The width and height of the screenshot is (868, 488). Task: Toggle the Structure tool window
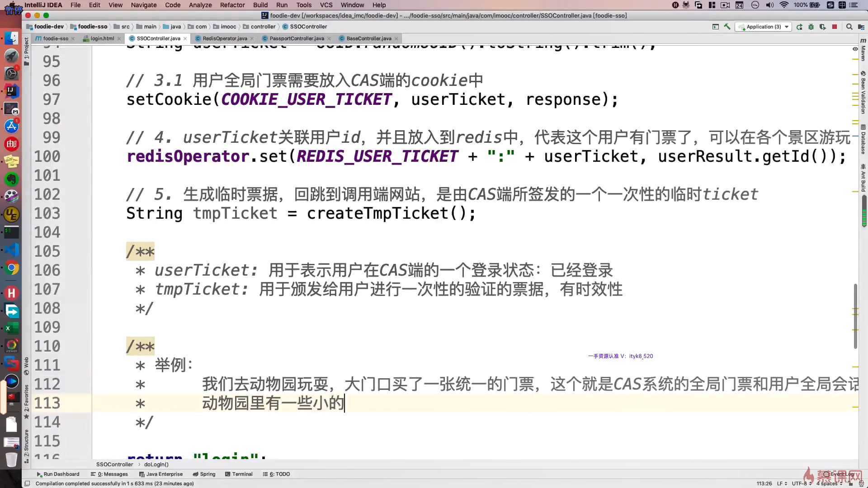[26, 445]
